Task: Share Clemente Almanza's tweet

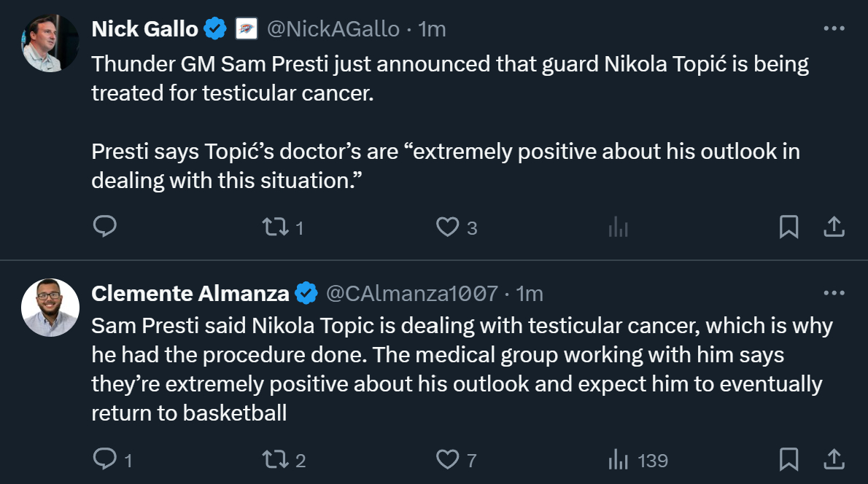Action: [x=834, y=459]
